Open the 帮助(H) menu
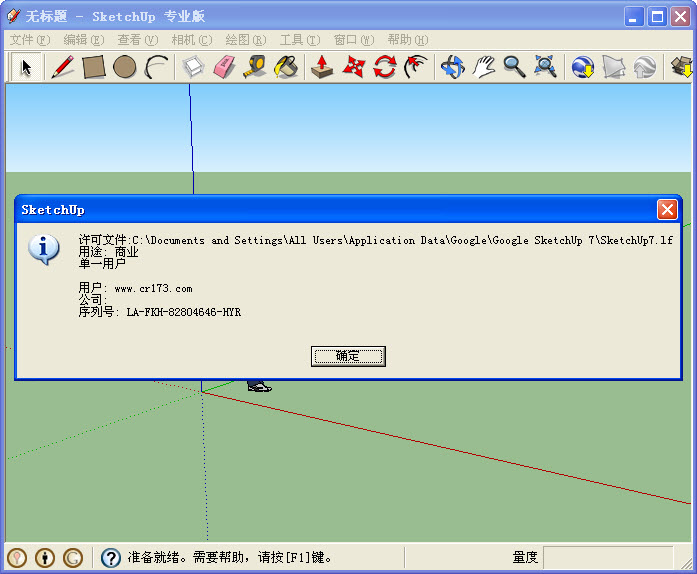This screenshot has height=574, width=697. tap(408, 40)
